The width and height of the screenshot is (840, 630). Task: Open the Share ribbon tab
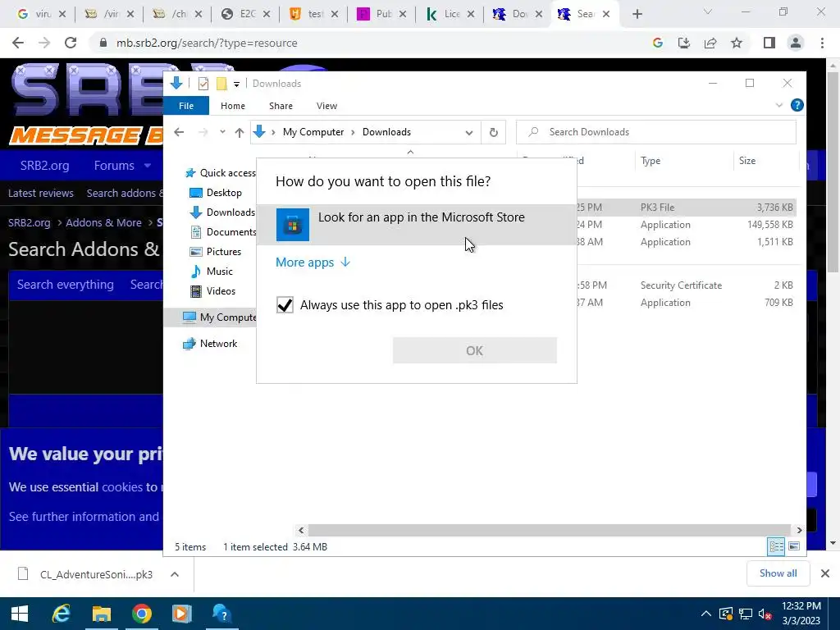click(x=281, y=106)
